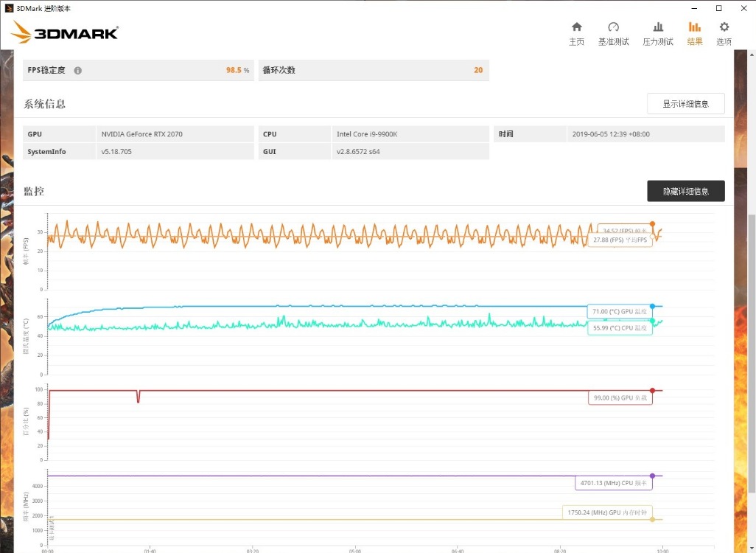Click the yellow GPU memory clock marker dot

(x=652, y=519)
